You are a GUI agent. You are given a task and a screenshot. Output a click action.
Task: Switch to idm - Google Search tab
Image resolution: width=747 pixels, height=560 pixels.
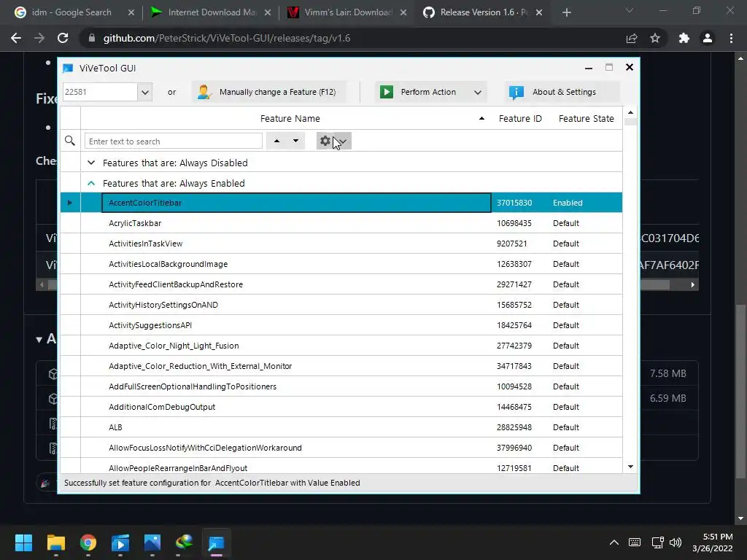(x=71, y=12)
